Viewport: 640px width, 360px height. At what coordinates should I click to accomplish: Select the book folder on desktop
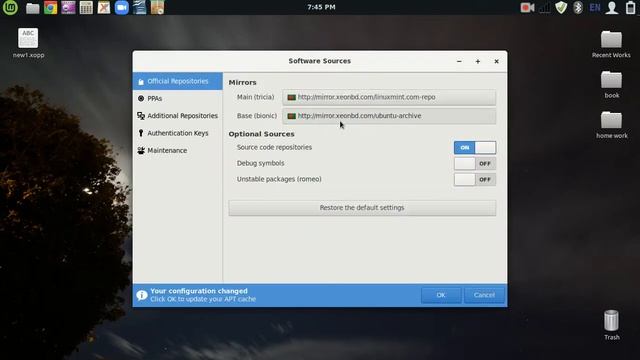611,84
